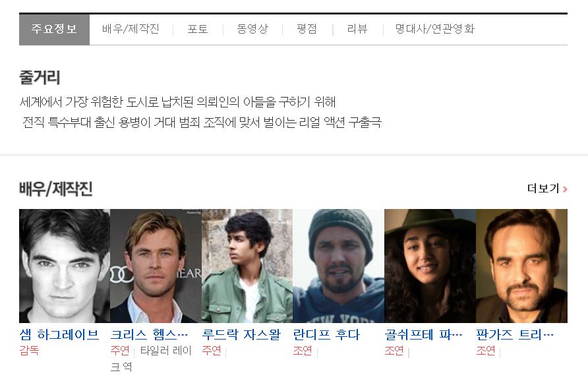Switch to 명대사/연관영화 tab
The image size is (588, 387).
tap(435, 29)
